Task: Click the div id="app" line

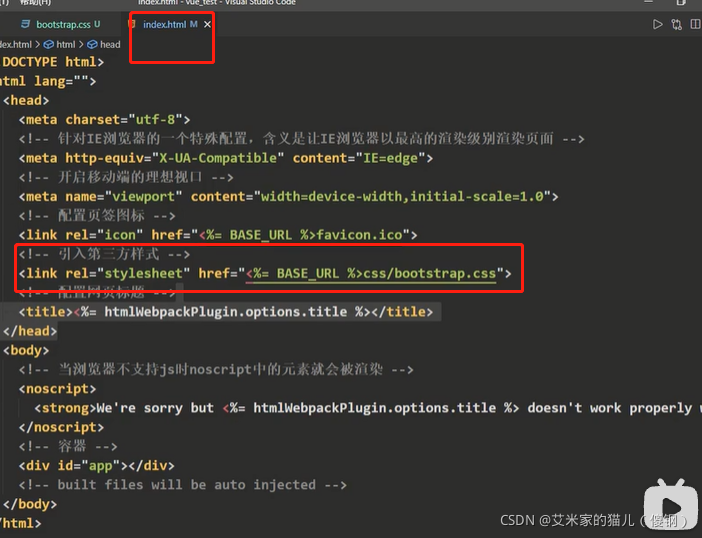Action: click(x=96, y=466)
